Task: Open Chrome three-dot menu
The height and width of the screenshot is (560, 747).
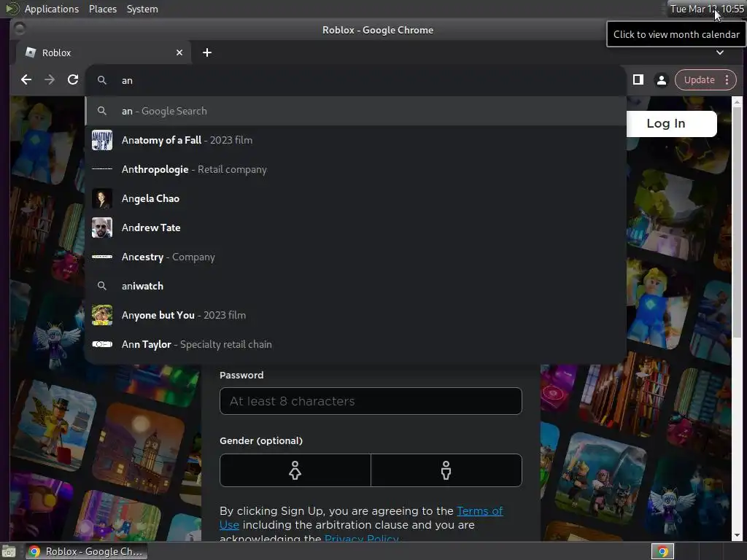Action: [x=727, y=80]
